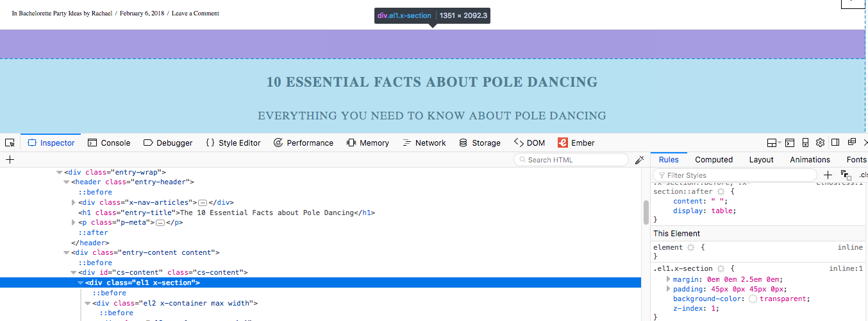Switch to the Console tab
The width and height of the screenshot is (868, 321).
108,143
